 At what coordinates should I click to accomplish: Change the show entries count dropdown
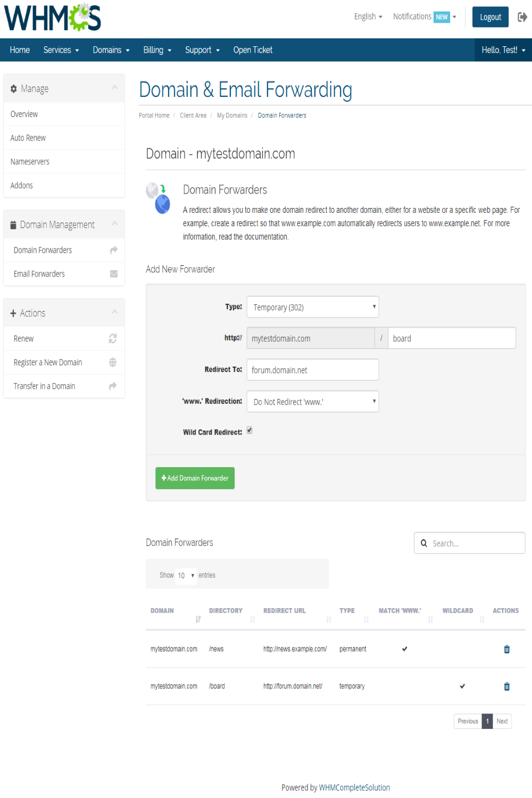pos(185,576)
